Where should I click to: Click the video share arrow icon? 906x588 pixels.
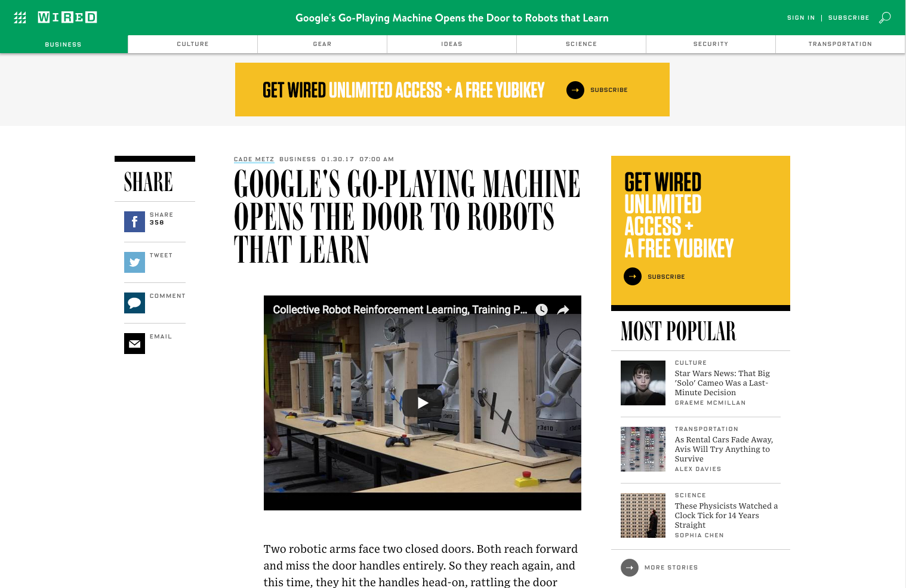click(x=563, y=310)
